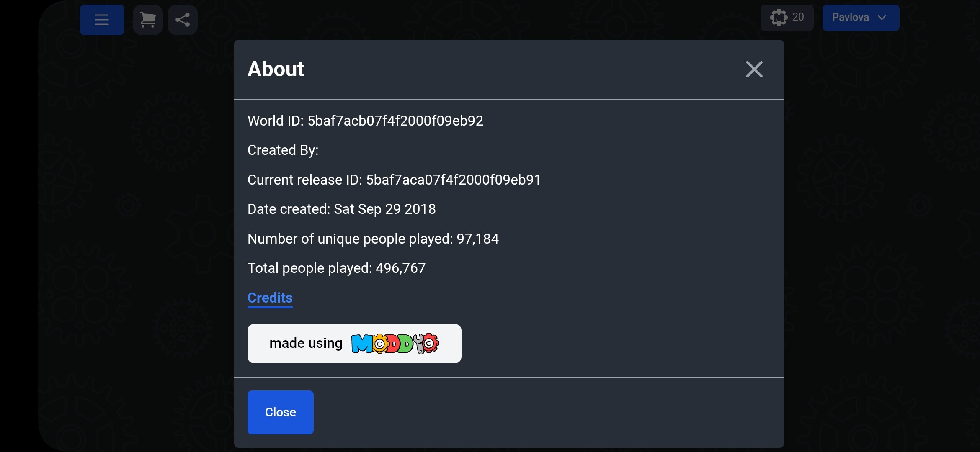Click the chevron beside Pavlova

pos(882,18)
